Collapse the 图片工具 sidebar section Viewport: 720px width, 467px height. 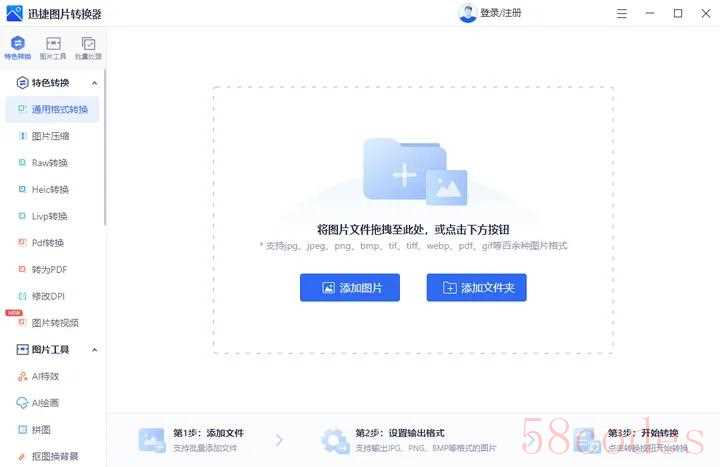click(x=94, y=350)
